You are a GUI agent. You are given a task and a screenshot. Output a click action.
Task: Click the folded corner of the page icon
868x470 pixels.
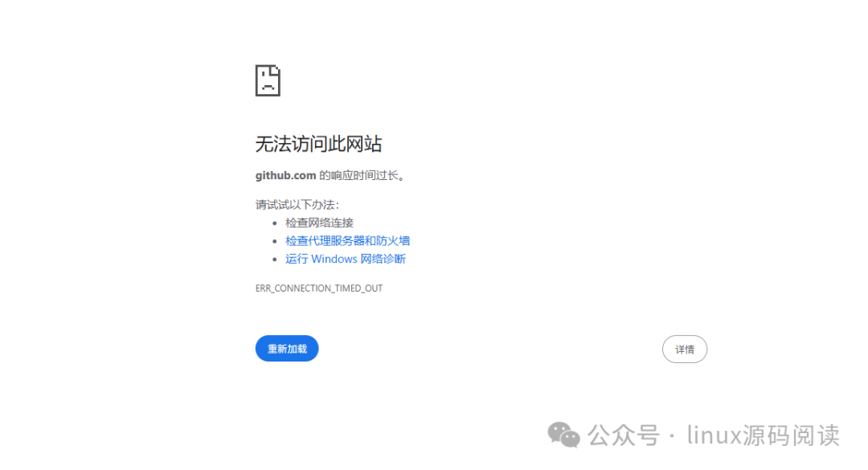(278, 68)
